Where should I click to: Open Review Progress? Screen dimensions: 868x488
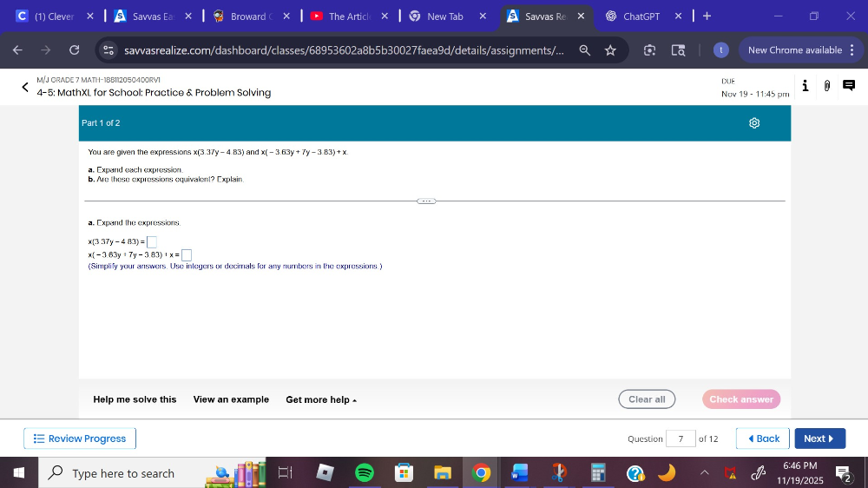coord(80,439)
